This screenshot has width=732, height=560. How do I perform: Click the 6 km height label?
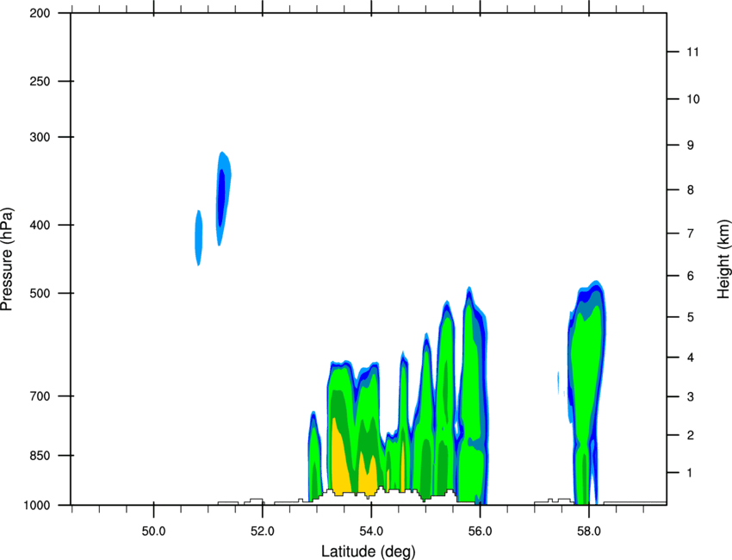pyautogui.click(x=691, y=276)
